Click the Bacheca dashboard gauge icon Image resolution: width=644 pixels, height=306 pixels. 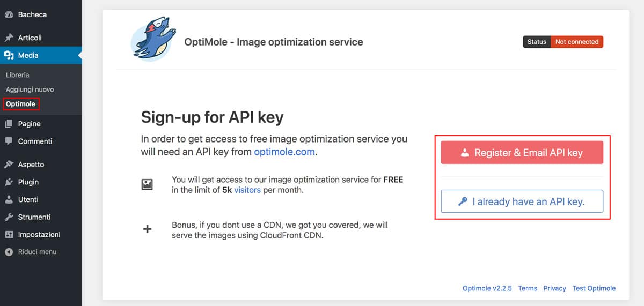pos(9,14)
